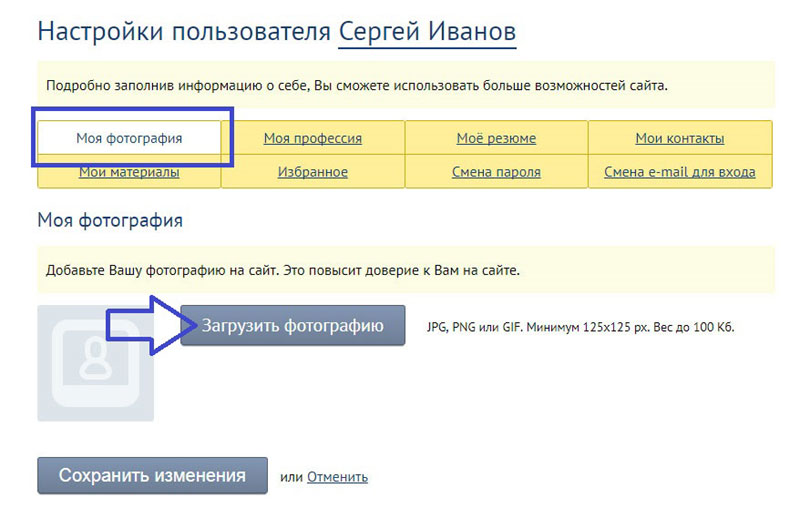800x518 pixels.
Task: Open the Сергей Иванов profile link
Action: point(427,31)
